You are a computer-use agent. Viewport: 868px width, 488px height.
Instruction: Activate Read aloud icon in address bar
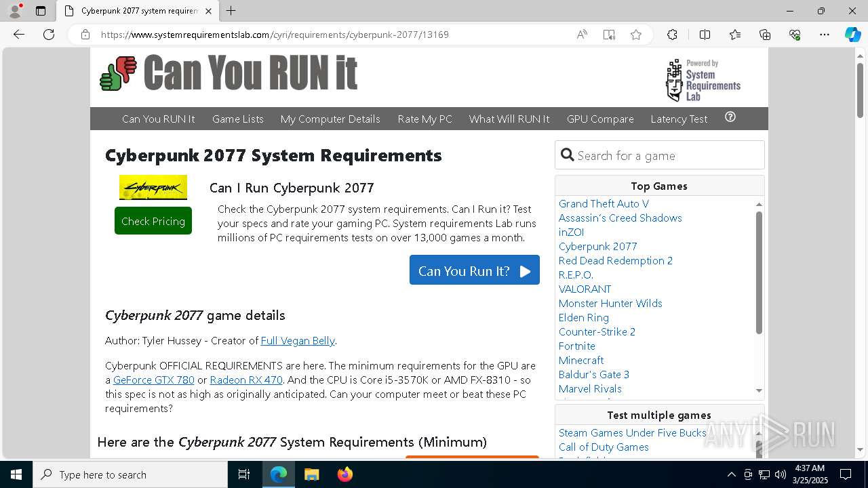[x=582, y=35]
